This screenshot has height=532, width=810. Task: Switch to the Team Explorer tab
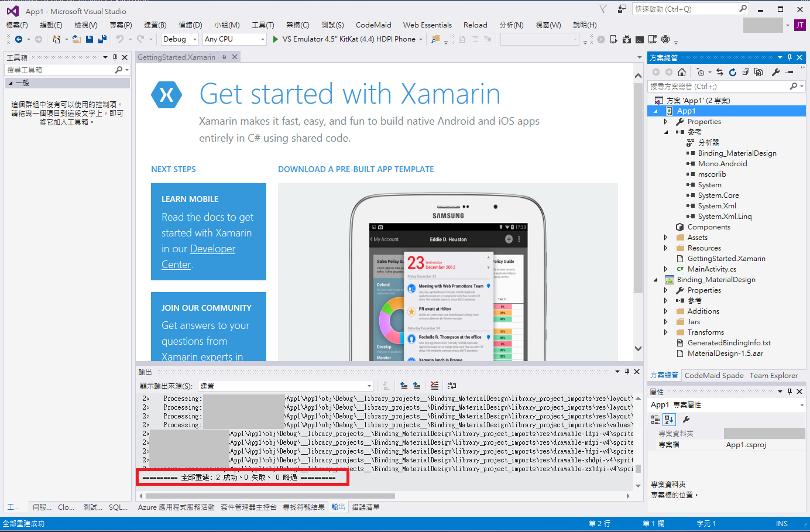coord(774,376)
